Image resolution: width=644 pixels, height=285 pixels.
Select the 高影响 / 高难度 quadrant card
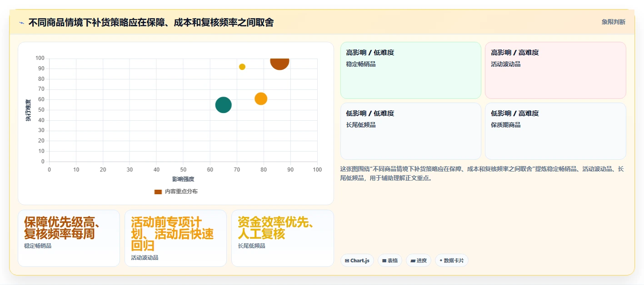[x=555, y=70]
